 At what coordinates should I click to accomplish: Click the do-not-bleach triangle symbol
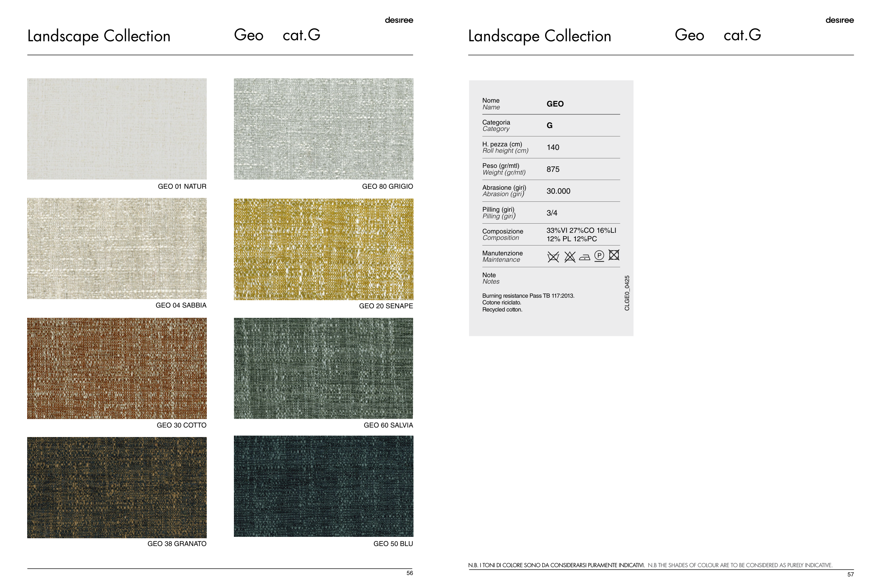570,257
